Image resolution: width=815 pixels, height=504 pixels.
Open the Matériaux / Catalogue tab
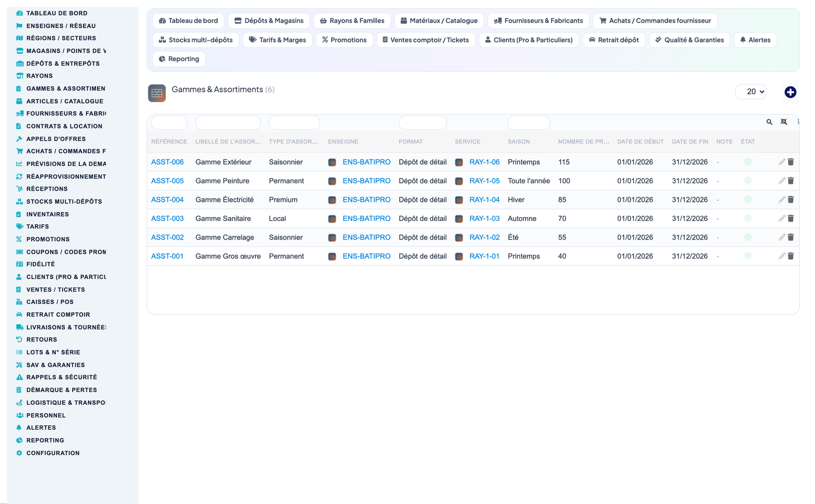(x=439, y=21)
